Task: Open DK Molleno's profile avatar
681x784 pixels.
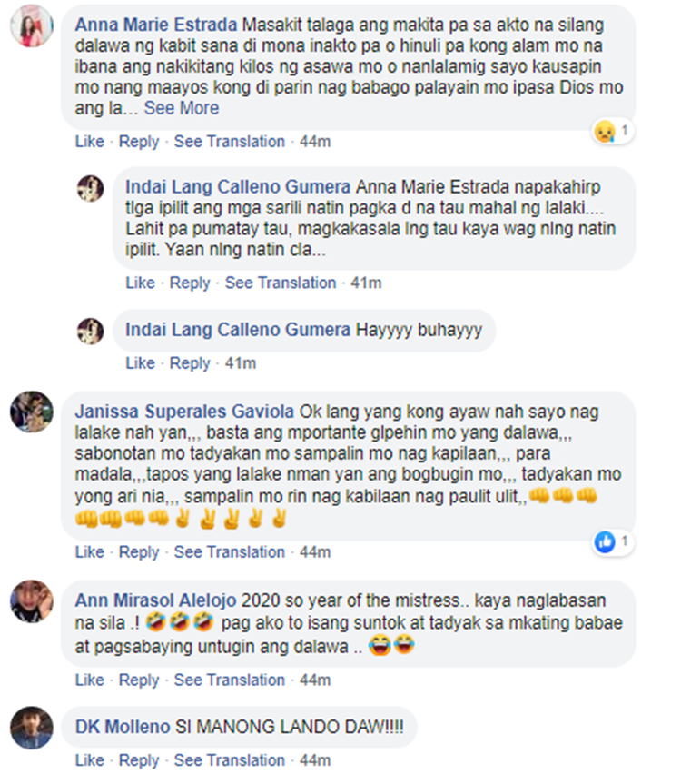Action: 32,728
